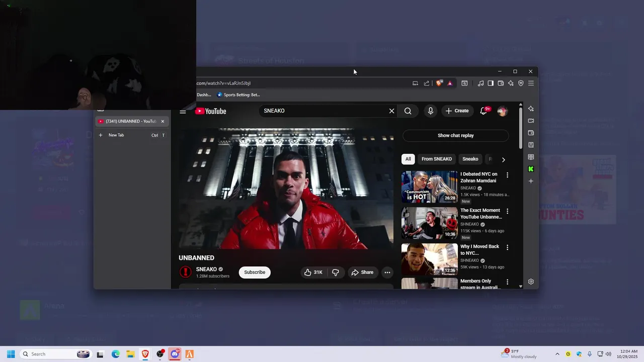Open options for Why I Moved Back video
Viewport: 644px width, 362px height.
tap(507, 247)
